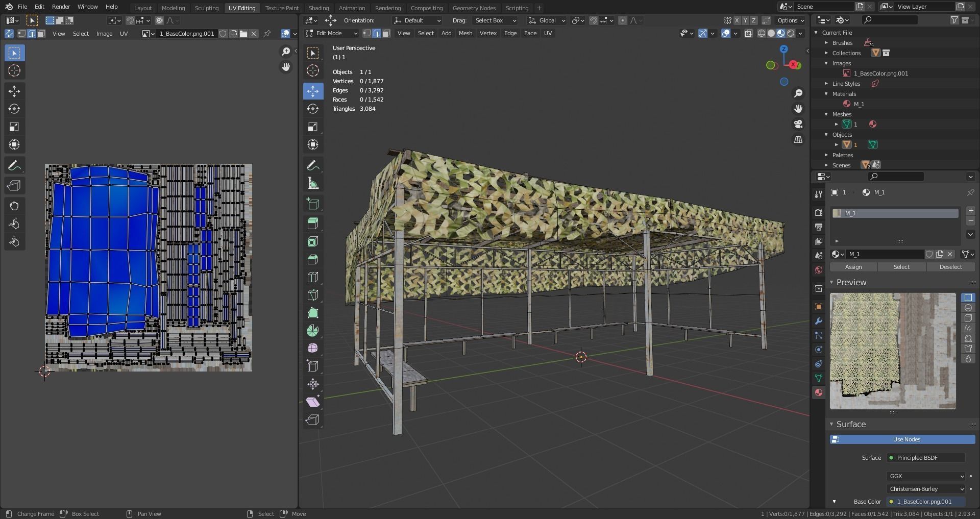Viewport: 980px width, 519px height.
Task: Activate the Scale tool in 3D viewport
Action: (313, 127)
